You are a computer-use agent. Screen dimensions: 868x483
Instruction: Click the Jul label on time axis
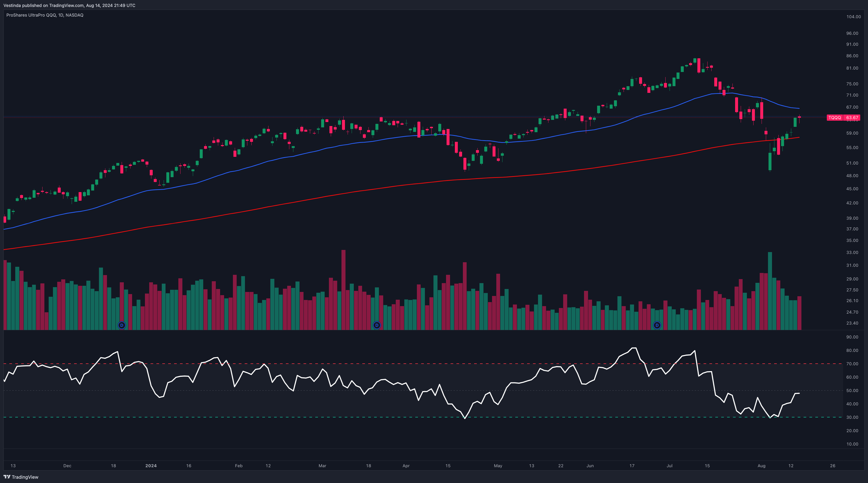[x=670, y=466]
